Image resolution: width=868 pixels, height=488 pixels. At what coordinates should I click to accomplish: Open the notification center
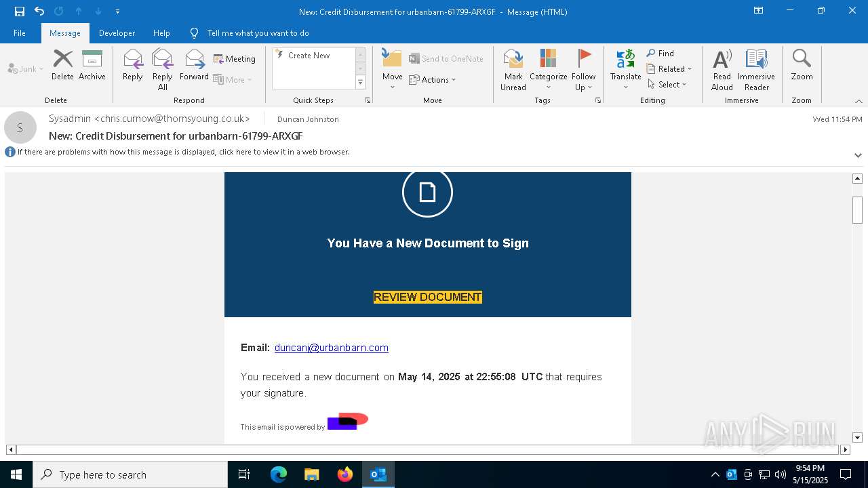coord(846,474)
